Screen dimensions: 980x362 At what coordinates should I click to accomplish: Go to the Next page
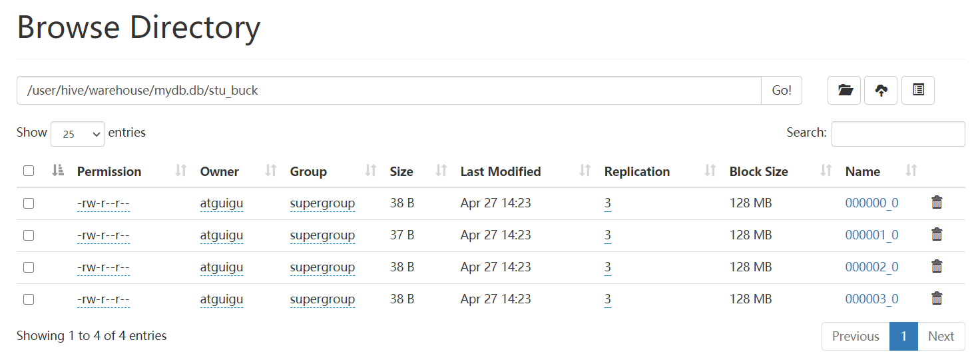tap(941, 337)
